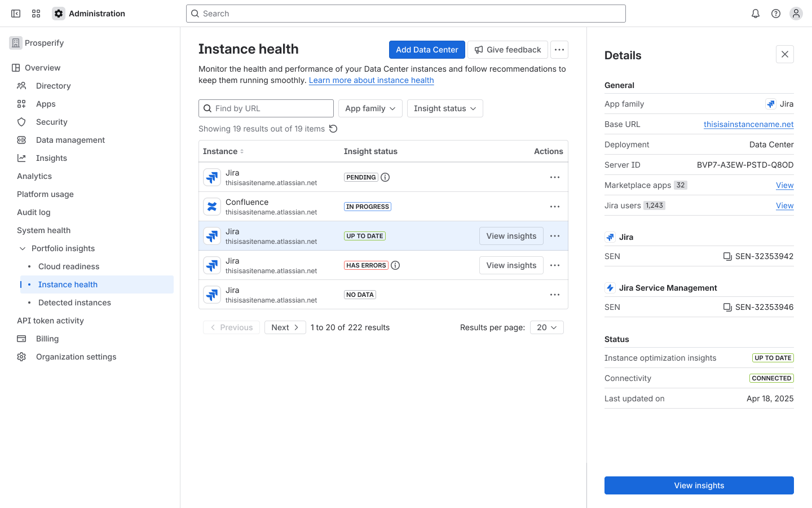Open Data management in sidebar
This screenshot has width=812, height=508.
pos(70,140)
